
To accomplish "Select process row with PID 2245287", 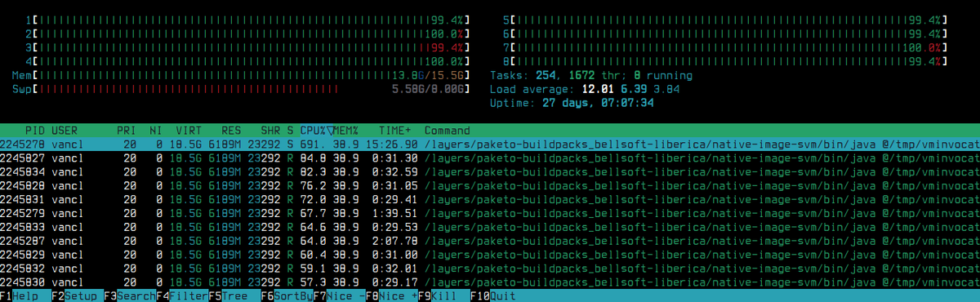I will coord(490,241).
